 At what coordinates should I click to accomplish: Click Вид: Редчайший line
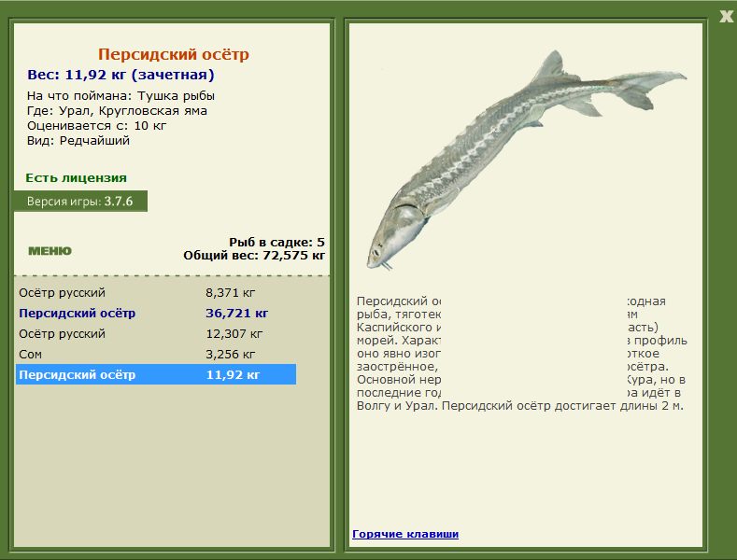[x=78, y=141]
